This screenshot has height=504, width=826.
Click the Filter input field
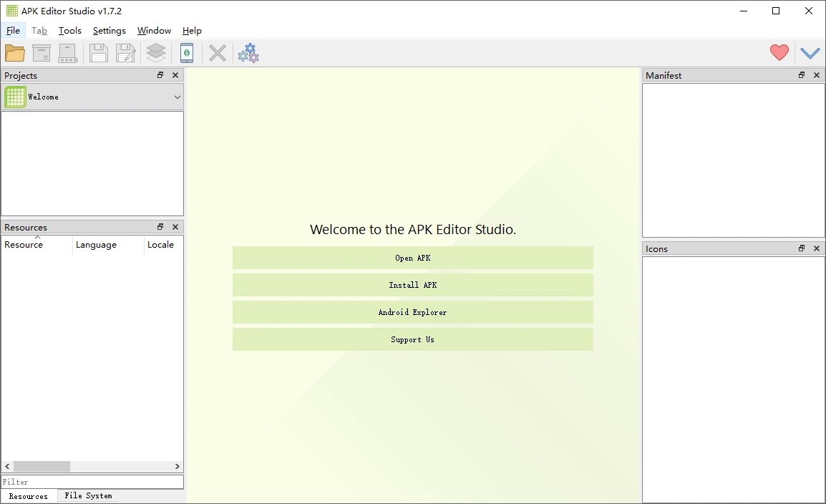[x=92, y=482]
